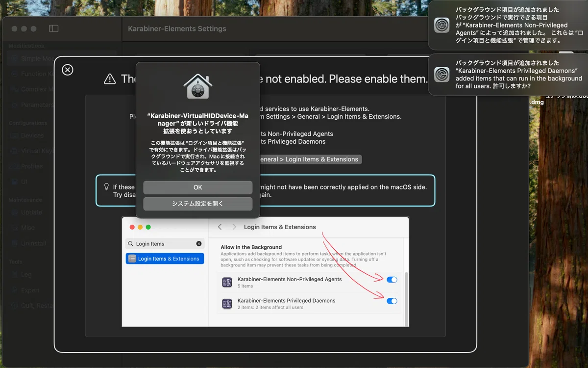Screen dimensions: 588x368
Task: Click the Virtual Keyboard sidebar icon
Action: (14, 151)
